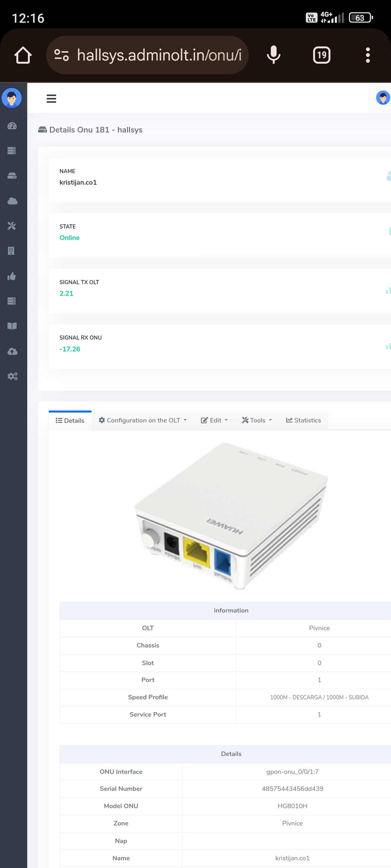
Task: Select the Details tab
Action: [x=70, y=421]
